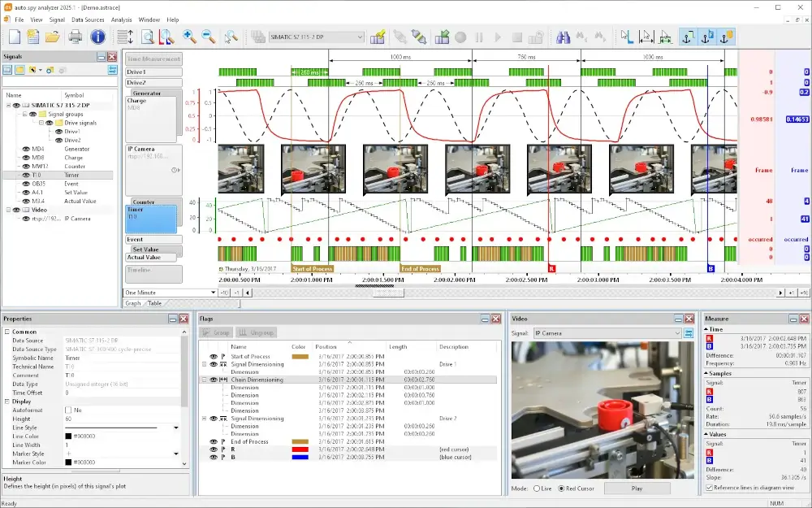Toggle the anchor snap-to-flag icon
The image size is (812, 508).
tap(707, 37)
